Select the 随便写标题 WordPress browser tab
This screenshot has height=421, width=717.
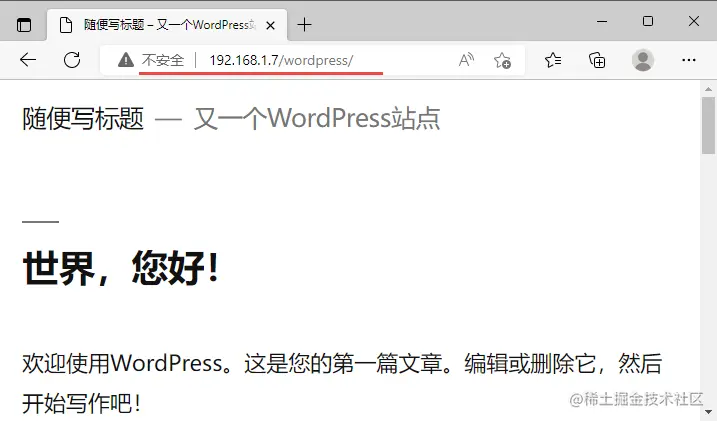click(x=167, y=25)
